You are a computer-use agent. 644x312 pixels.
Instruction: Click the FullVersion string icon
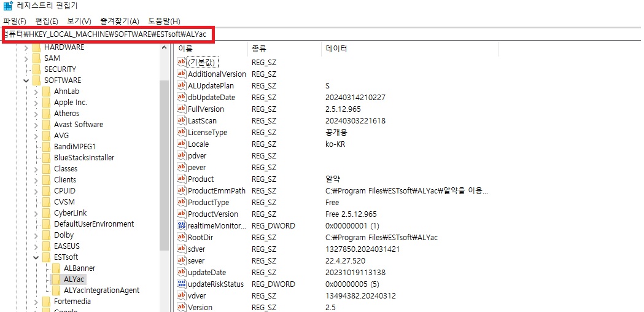click(x=182, y=109)
